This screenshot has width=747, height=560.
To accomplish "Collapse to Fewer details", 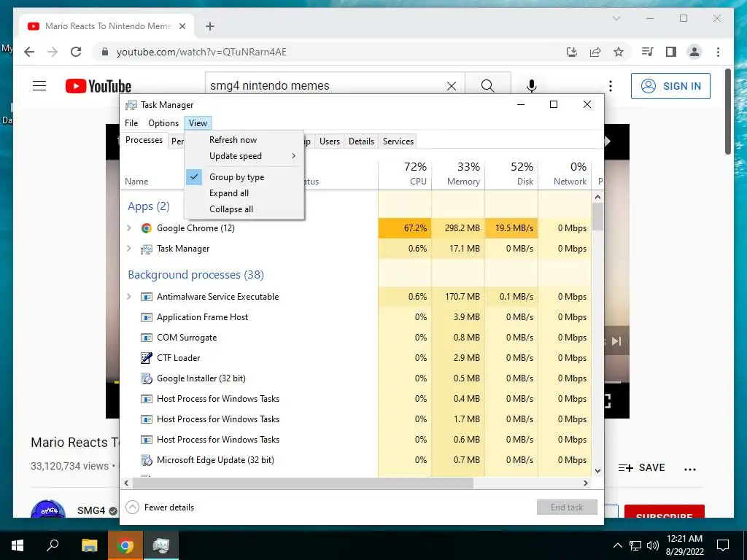I will pos(160,507).
